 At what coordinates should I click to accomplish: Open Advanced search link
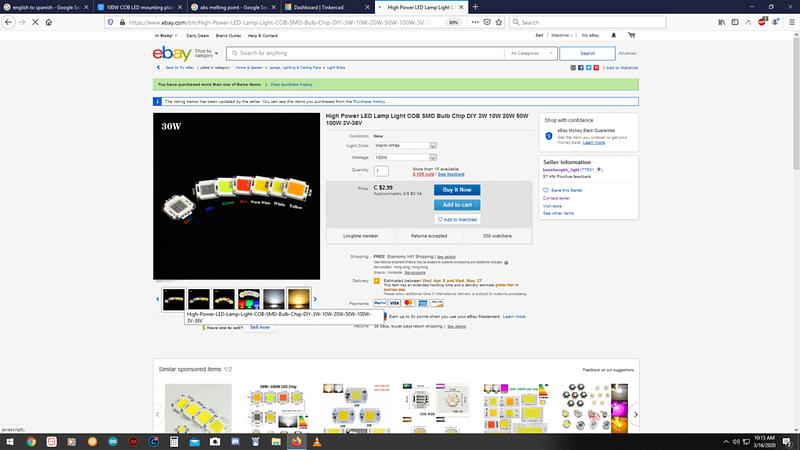627,53
